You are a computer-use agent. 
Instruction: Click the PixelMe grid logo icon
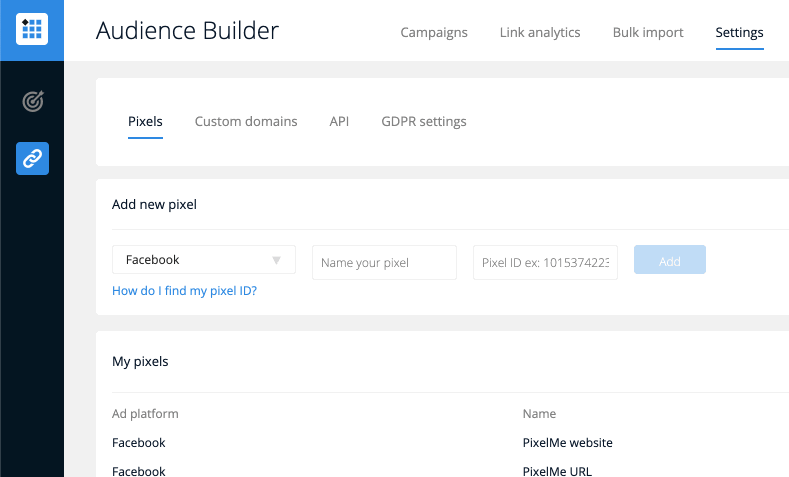point(32,30)
